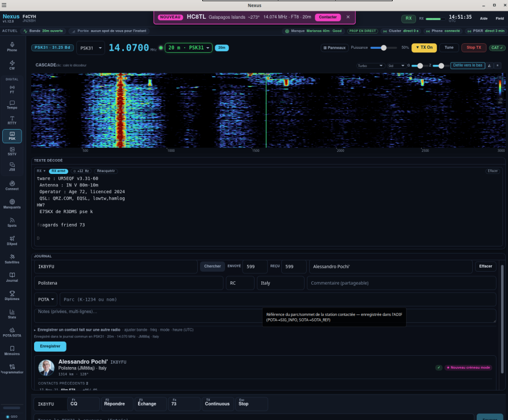Screen dimensions: 508x420
Task: Open the Satellites tracking icon
Action: tap(12, 259)
